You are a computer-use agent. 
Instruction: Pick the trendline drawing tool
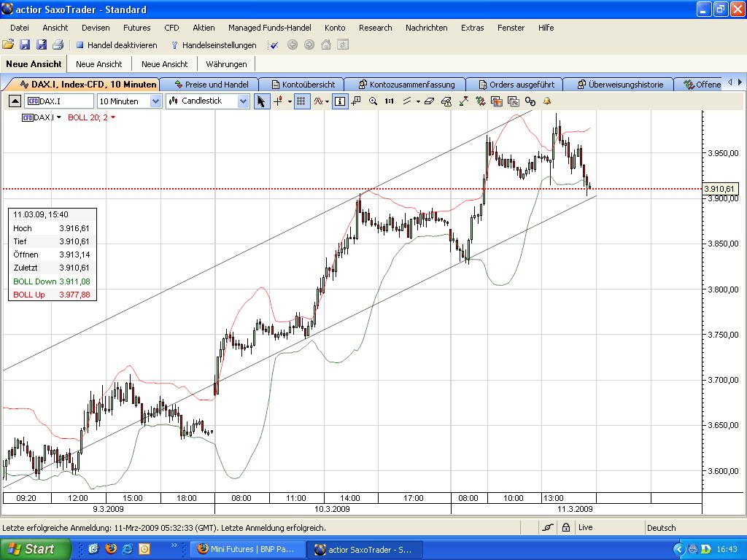pos(406,101)
